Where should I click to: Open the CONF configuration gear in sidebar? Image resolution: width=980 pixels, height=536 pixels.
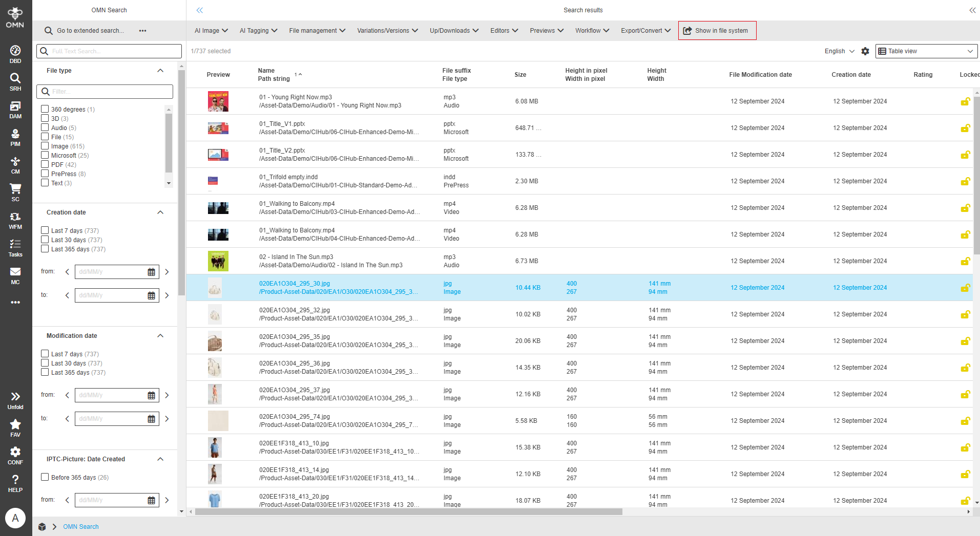click(x=15, y=455)
